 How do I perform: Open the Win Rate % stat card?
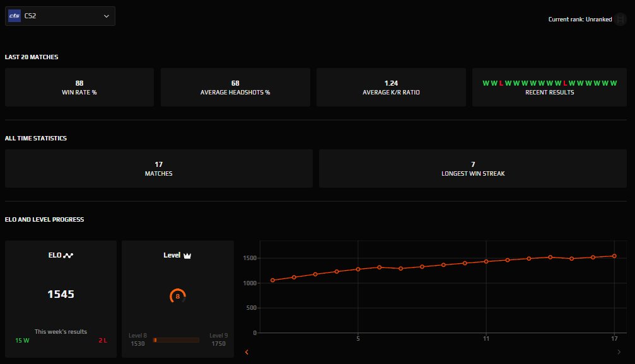(x=79, y=88)
